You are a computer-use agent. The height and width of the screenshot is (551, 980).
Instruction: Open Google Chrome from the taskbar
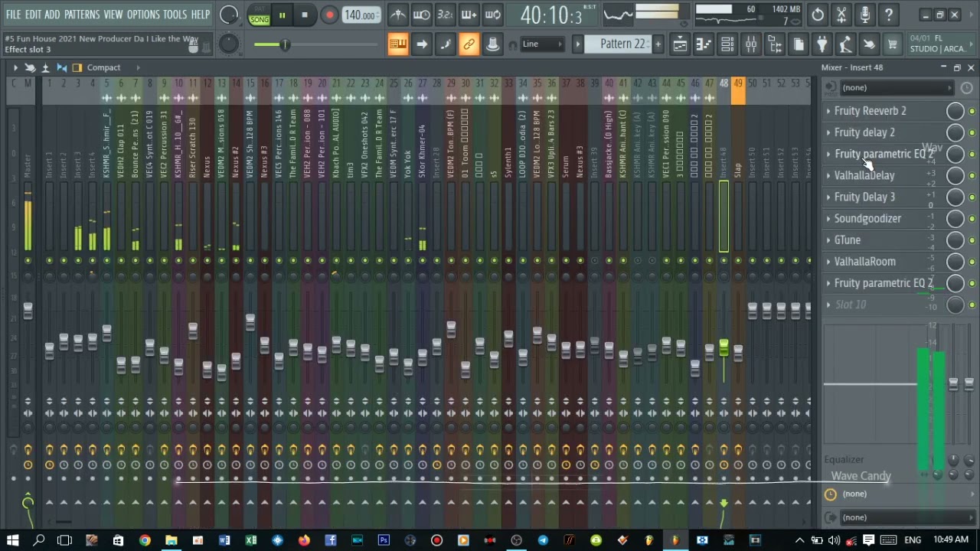(145, 540)
